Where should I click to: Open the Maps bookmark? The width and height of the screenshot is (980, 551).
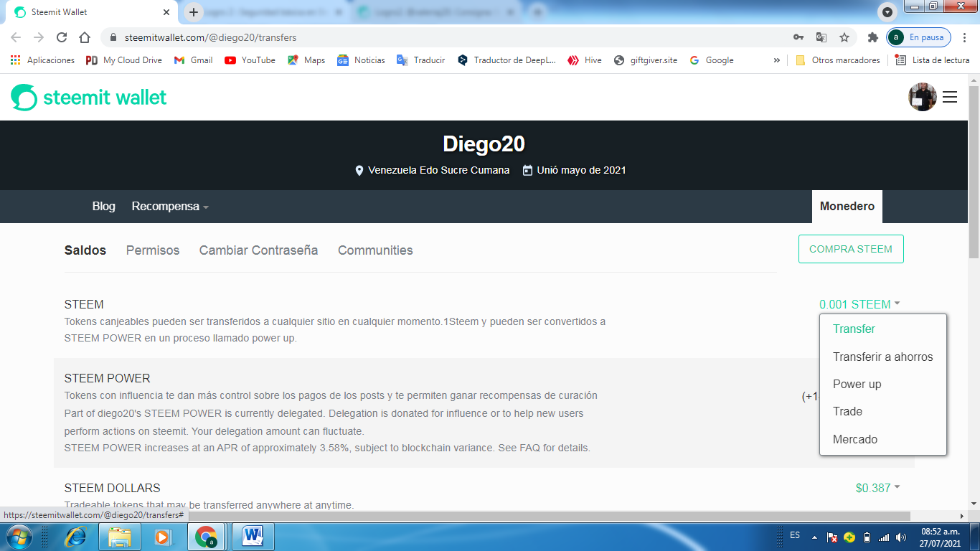[306, 60]
